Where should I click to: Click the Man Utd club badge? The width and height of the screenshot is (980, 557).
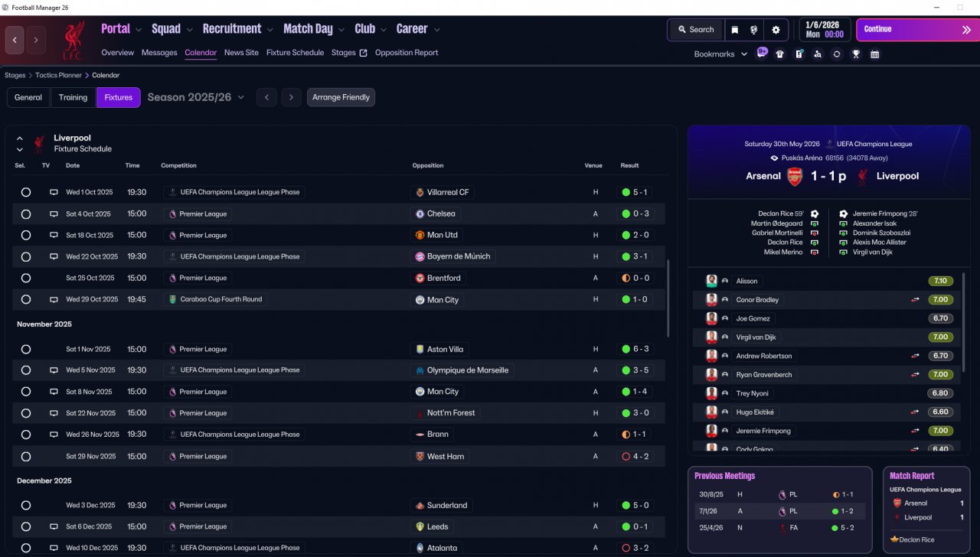[420, 236]
